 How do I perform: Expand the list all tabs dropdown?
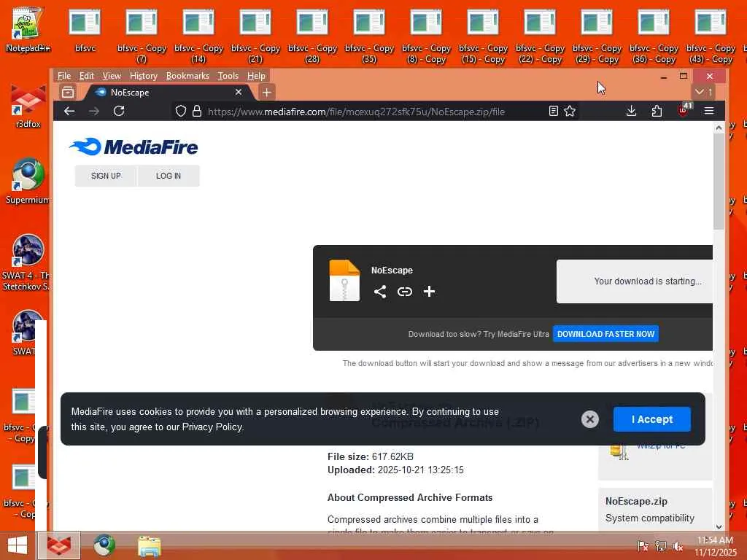click(x=703, y=92)
